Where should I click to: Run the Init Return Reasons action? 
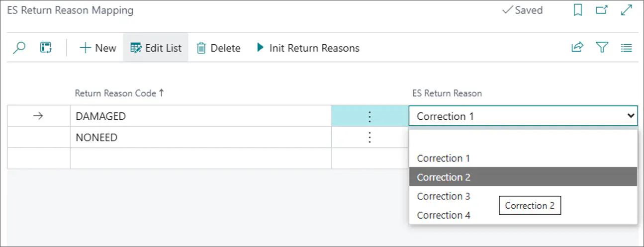(308, 48)
